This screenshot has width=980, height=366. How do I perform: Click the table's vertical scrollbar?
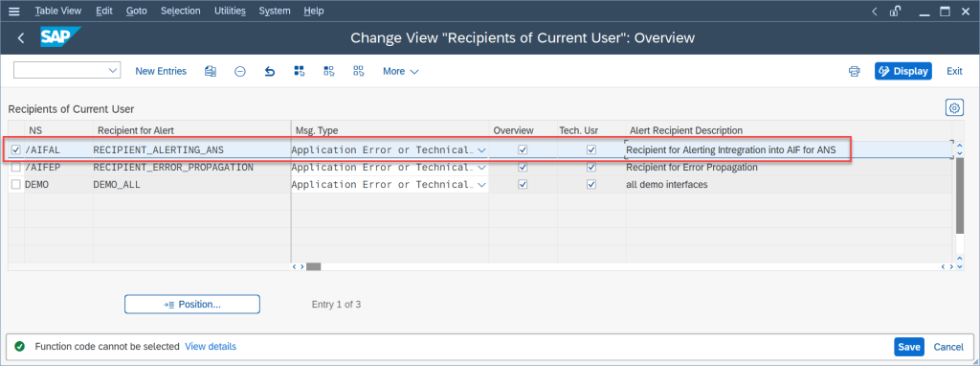coord(959,194)
